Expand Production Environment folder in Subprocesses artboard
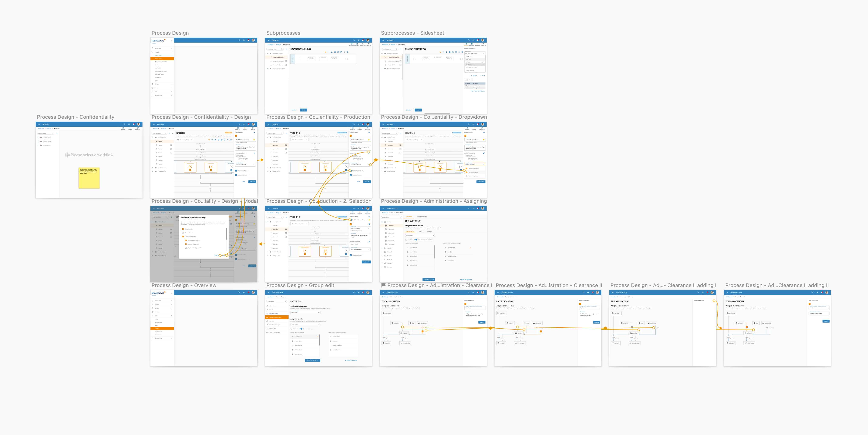The image size is (868, 435). click(268, 69)
